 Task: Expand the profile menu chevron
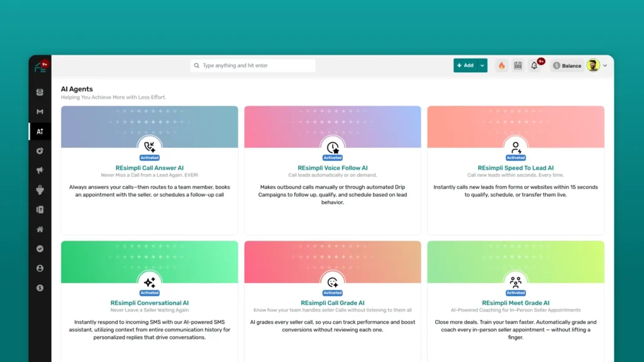(605, 65)
